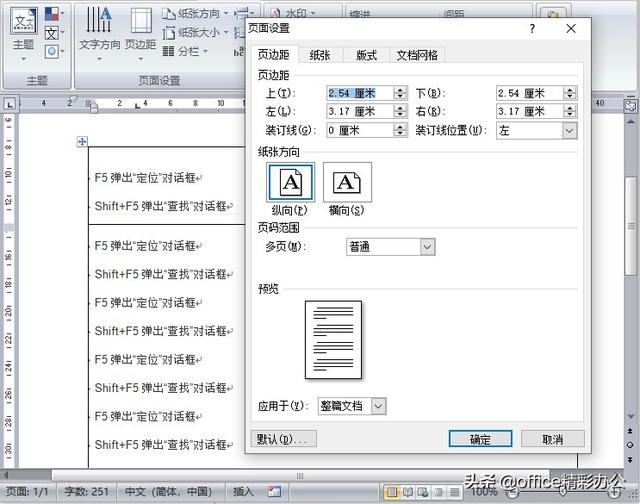Switch to Outline view
The image size is (640, 504).
point(439,493)
